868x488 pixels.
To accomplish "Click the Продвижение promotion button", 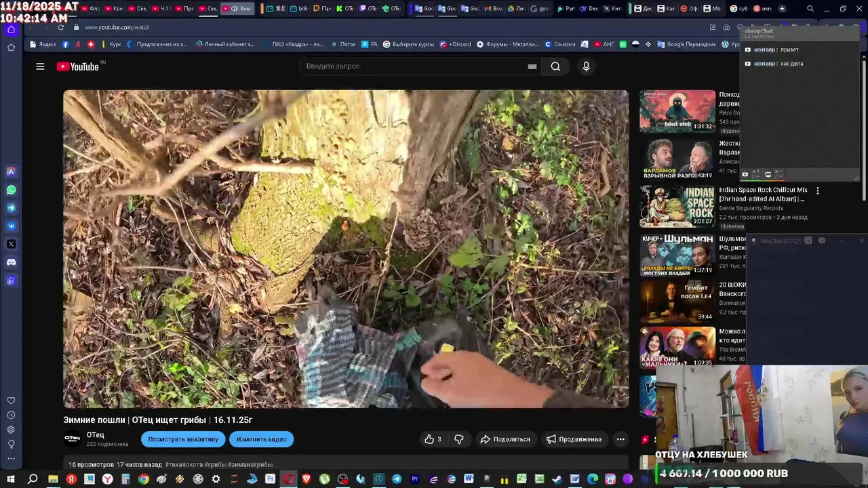I will click(x=574, y=439).
